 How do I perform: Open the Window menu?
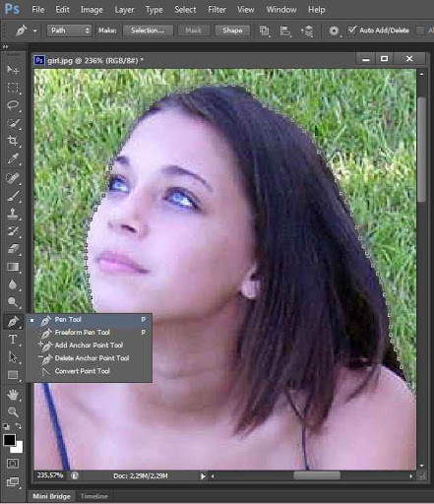(x=281, y=10)
